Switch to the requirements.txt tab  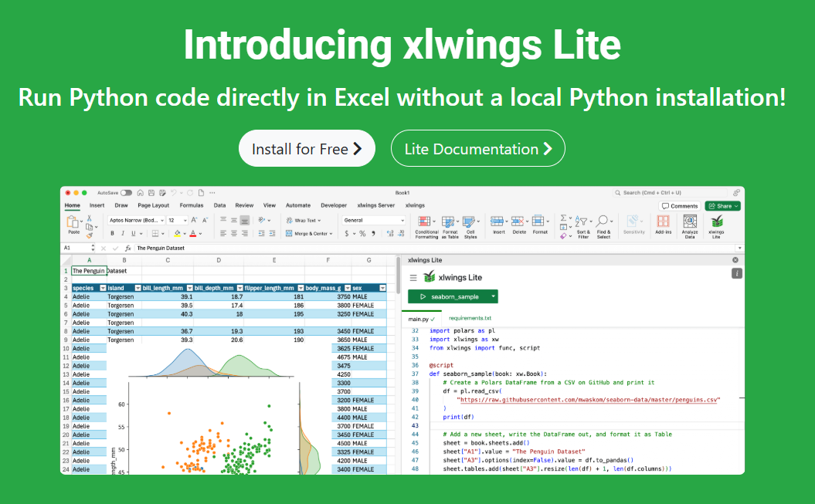(x=470, y=318)
